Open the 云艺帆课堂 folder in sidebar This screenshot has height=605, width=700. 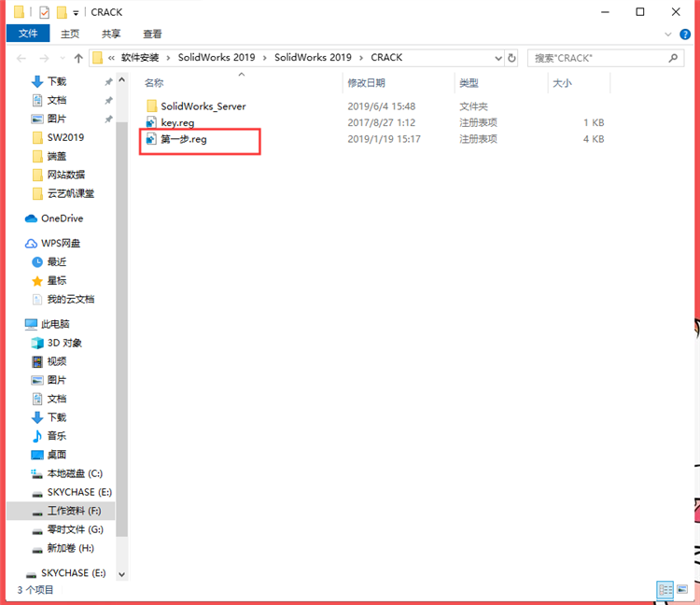(71, 194)
